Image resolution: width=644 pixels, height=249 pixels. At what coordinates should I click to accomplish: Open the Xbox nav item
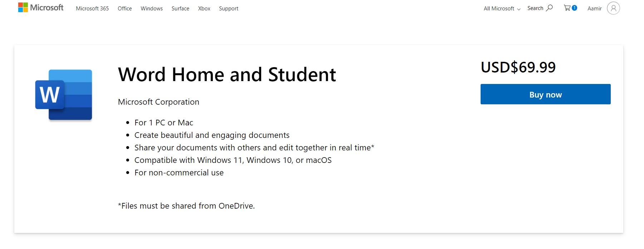click(204, 9)
